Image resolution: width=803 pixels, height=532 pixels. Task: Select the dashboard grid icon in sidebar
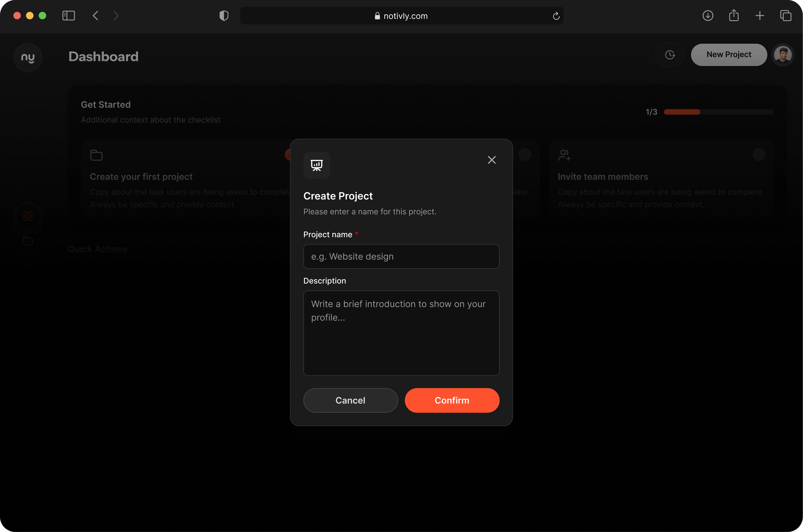click(28, 216)
